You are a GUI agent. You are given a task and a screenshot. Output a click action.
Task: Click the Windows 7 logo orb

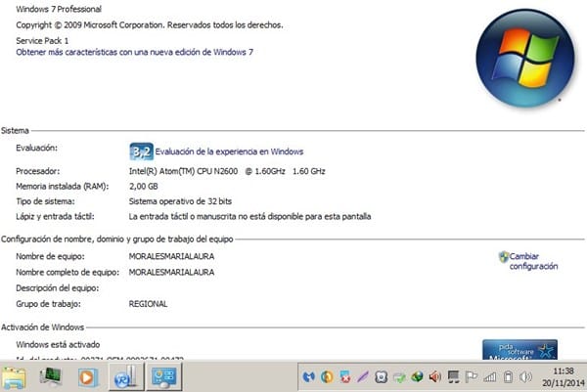tap(525, 58)
